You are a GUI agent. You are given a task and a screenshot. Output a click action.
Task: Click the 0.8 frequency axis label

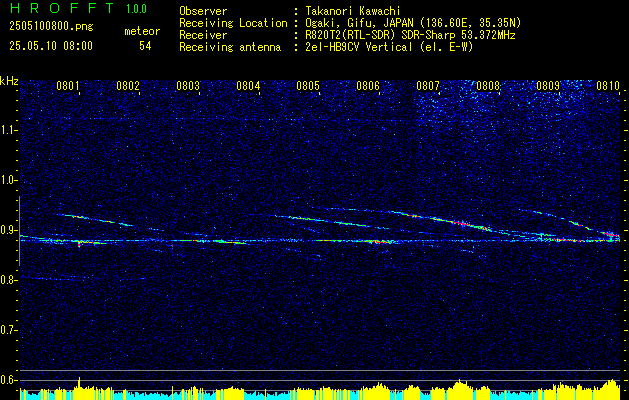coord(8,280)
